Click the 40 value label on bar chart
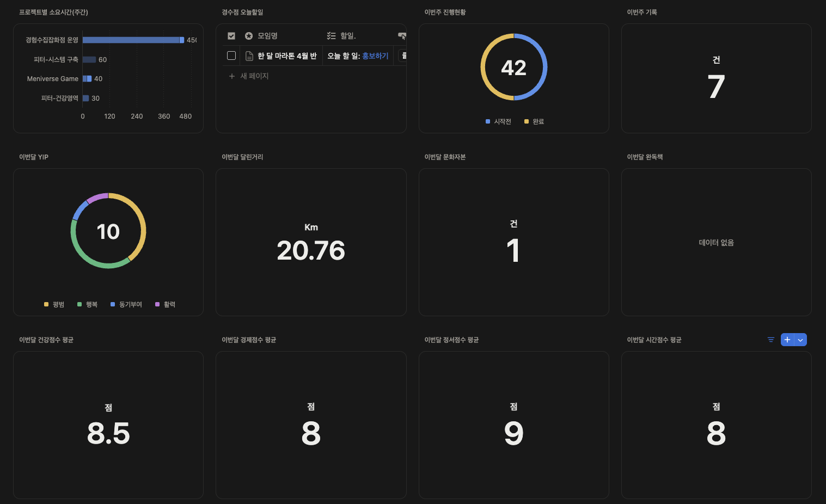 tap(99, 79)
